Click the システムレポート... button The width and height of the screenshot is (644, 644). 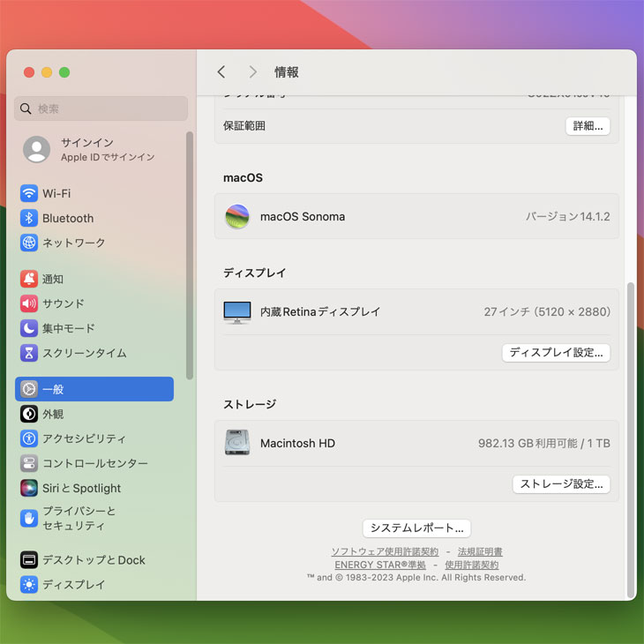tap(416, 528)
